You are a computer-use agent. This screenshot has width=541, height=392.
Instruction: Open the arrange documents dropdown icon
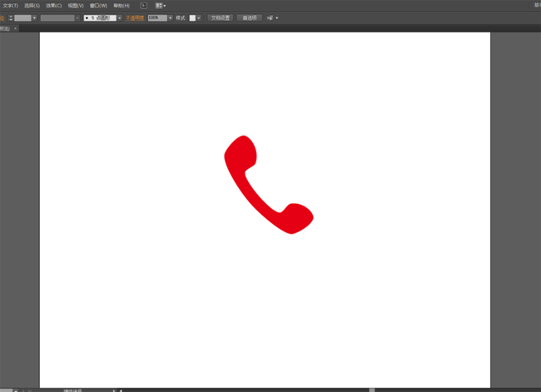pyautogui.click(x=161, y=6)
